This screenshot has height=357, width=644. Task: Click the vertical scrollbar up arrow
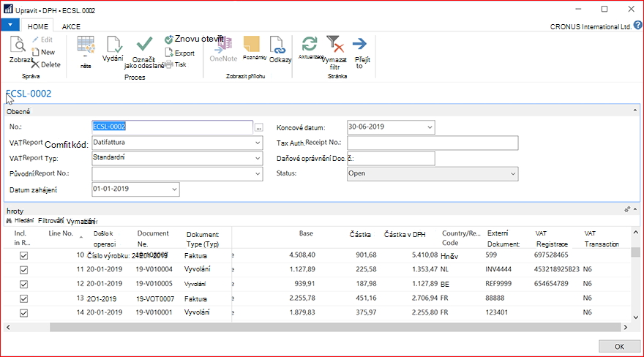point(636,232)
